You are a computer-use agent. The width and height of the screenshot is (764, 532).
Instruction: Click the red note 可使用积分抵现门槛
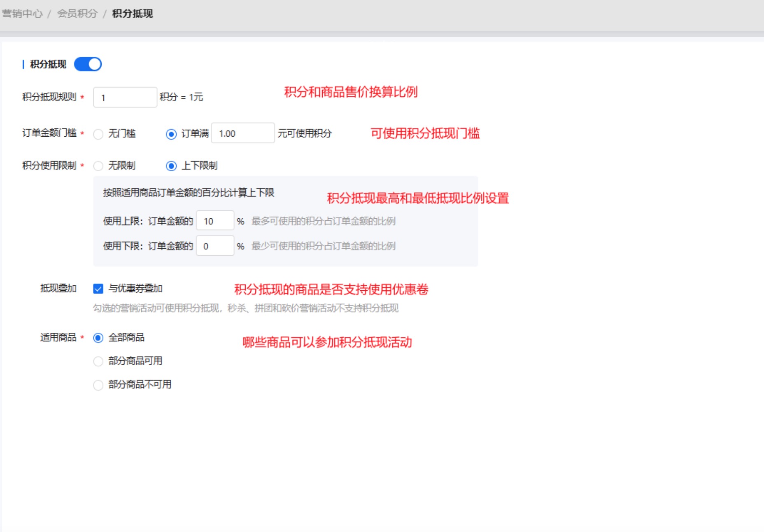click(425, 133)
